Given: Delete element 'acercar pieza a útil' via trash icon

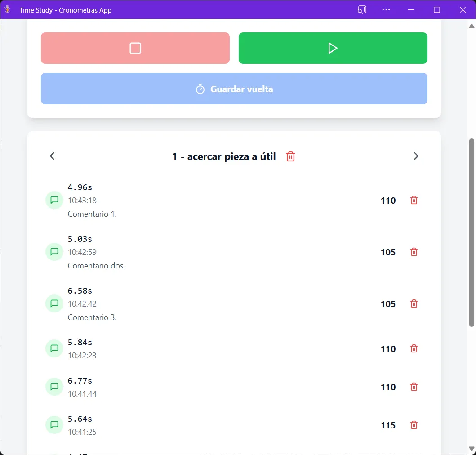Looking at the screenshot, I should coord(290,156).
